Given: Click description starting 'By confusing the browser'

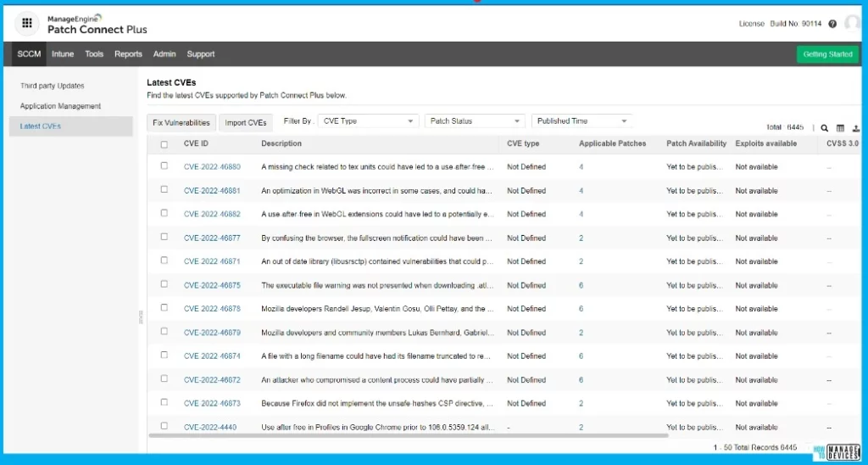Looking at the screenshot, I should (x=377, y=238).
